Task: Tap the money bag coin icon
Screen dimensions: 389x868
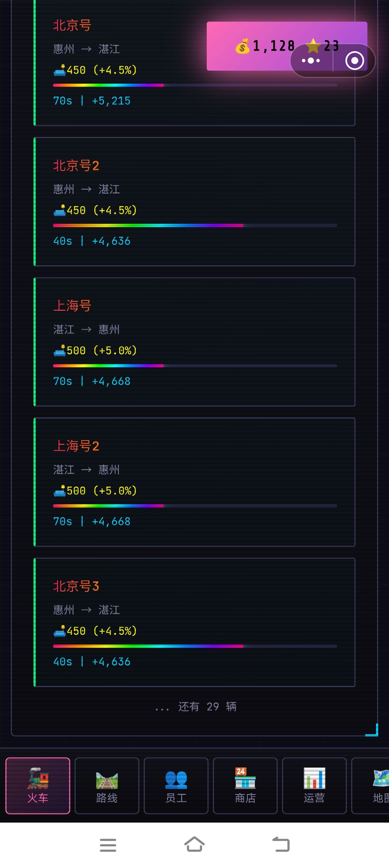Action: click(242, 46)
